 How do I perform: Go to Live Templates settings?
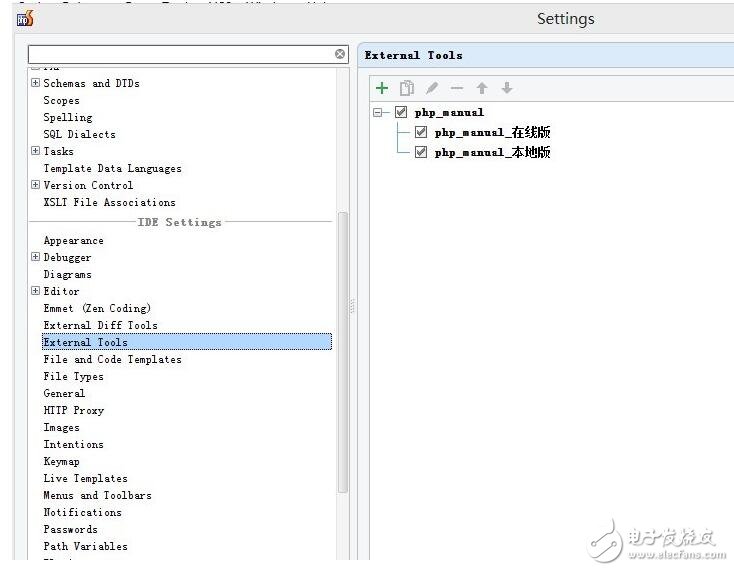(85, 479)
